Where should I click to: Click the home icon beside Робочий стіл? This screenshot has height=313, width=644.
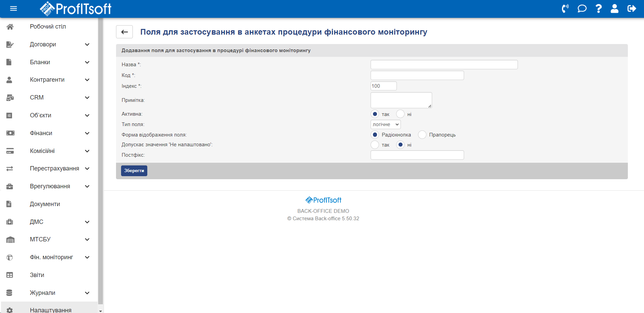click(10, 27)
